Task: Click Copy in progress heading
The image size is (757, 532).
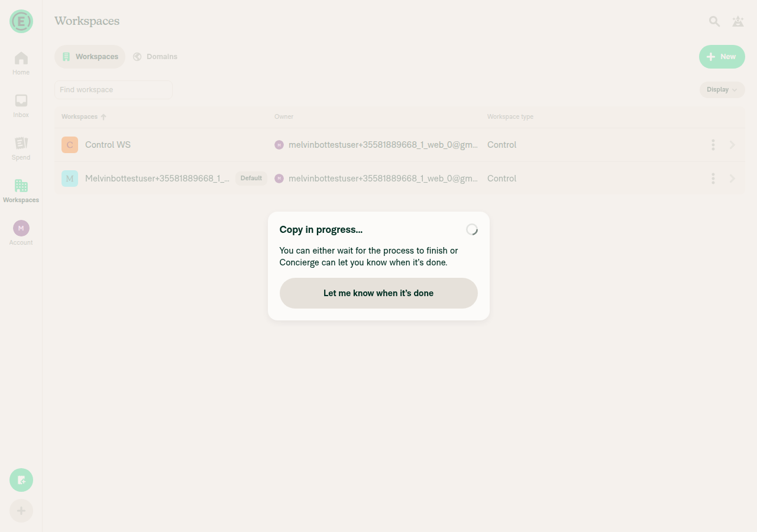Action: (321, 229)
